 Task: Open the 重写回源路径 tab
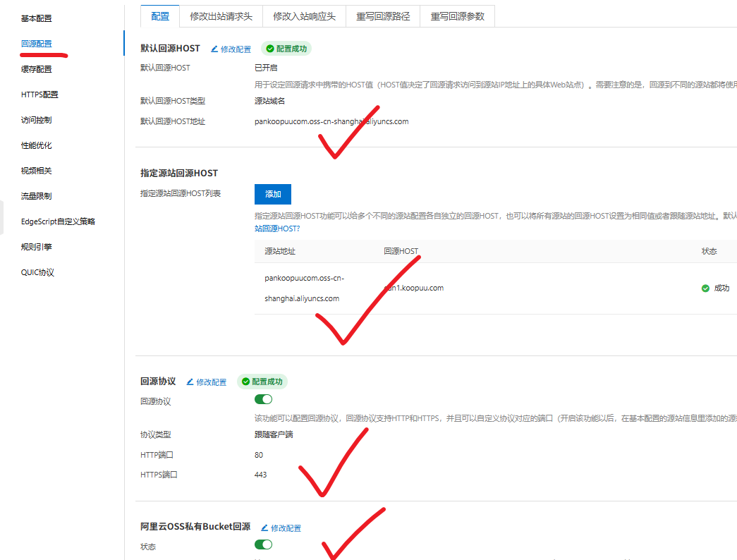(382, 15)
